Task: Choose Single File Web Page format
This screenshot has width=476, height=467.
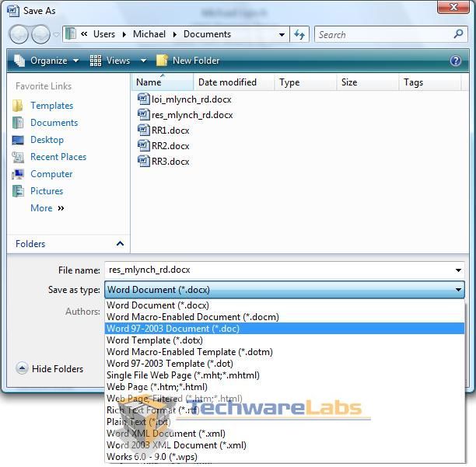Action: pyautogui.click(x=285, y=375)
